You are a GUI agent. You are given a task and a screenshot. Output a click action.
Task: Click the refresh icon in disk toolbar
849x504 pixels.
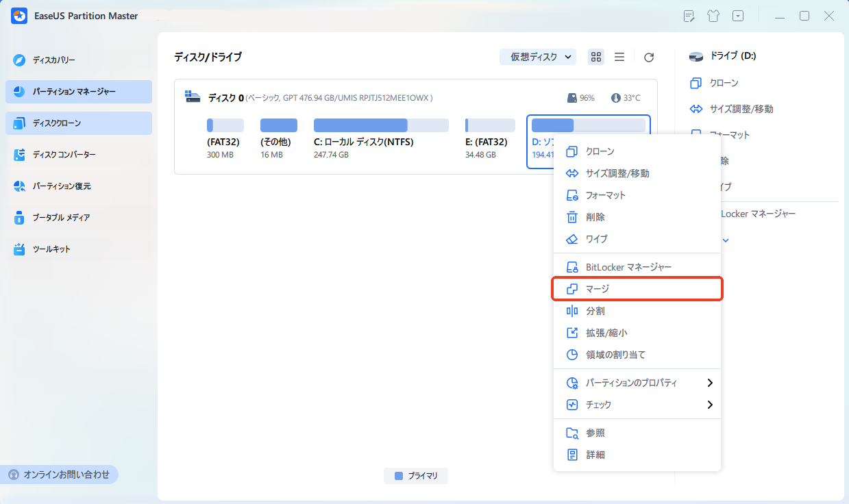(649, 58)
